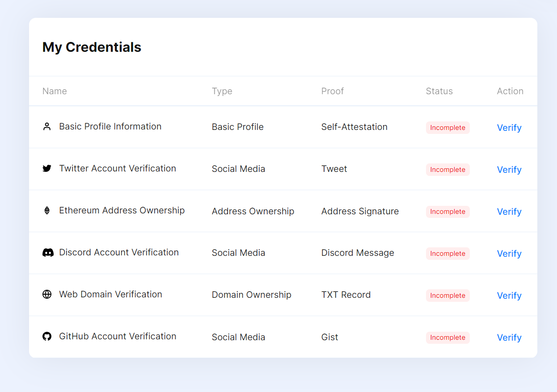Click Incomplete badge in GitHub row
The width and height of the screenshot is (557, 392).
coord(447,338)
